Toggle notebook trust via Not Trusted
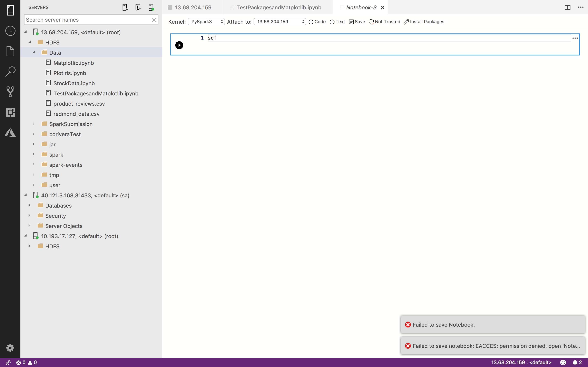The image size is (588, 367). click(x=384, y=22)
